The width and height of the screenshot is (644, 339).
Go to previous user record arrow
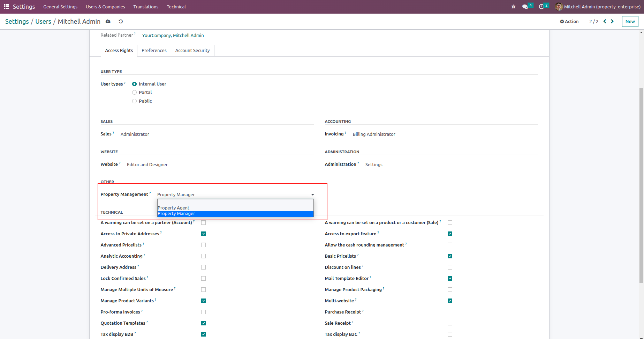(x=605, y=21)
